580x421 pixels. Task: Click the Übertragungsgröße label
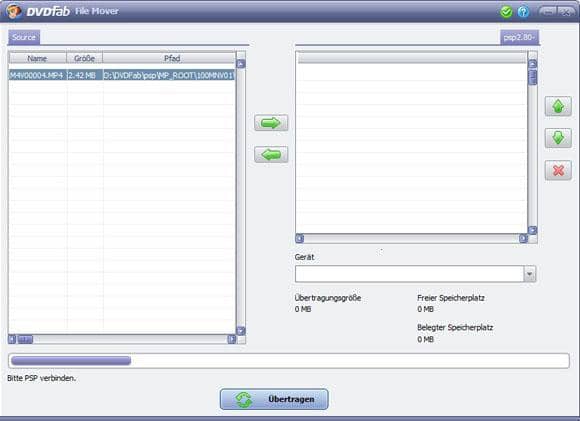pyautogui.click(x=328, y=298)
